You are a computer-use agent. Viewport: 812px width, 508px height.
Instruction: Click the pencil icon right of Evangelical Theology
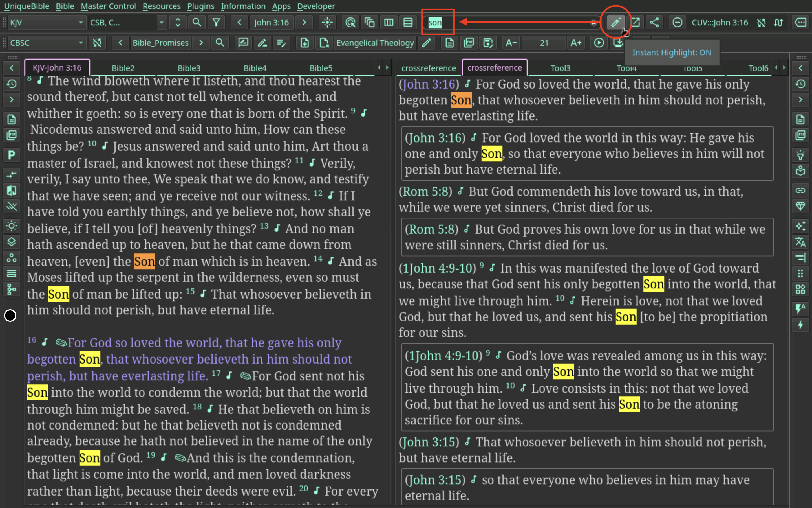tap(426, 43)
